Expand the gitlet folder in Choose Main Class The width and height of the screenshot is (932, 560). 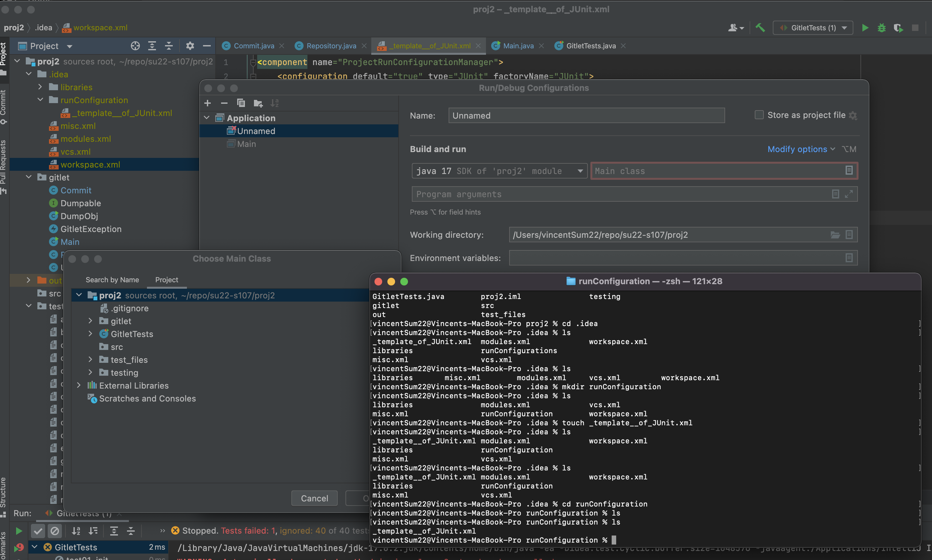pos(90,321)
